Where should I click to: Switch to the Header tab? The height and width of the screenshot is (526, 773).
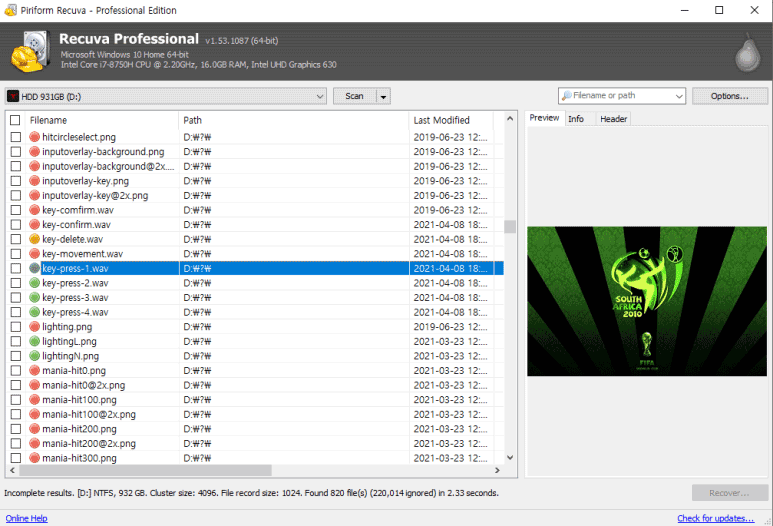click(x=613, y=119)
